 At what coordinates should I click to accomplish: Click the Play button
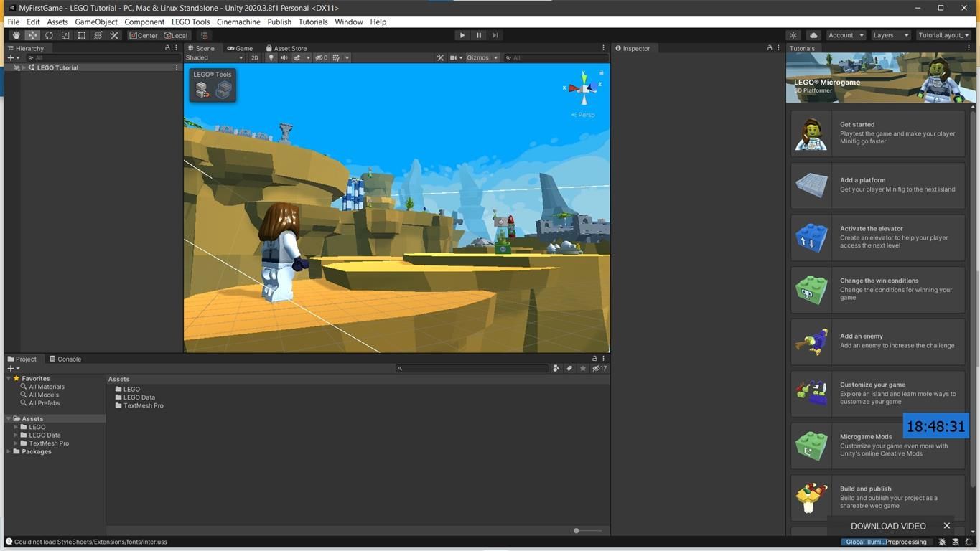click(462, 35)
